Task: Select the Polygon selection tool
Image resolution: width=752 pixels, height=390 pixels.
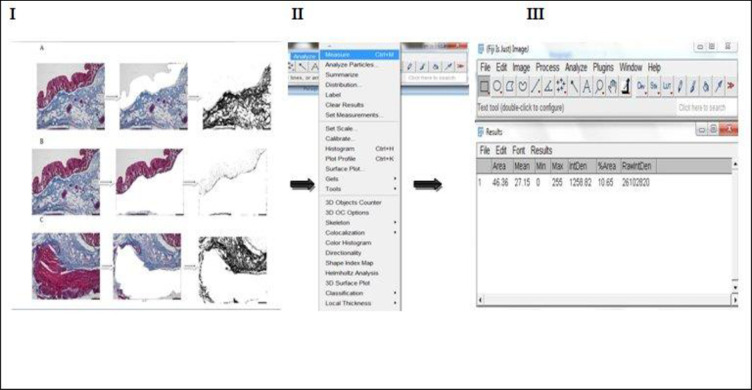Action: pyautogui.click(x=510, y=86)
